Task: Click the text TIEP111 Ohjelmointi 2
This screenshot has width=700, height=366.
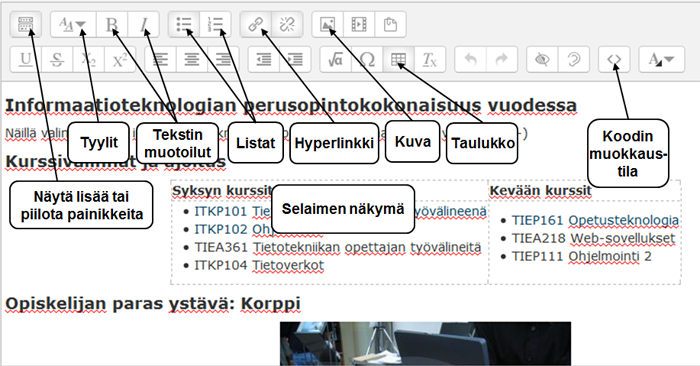Action: (x=582, y=256)
